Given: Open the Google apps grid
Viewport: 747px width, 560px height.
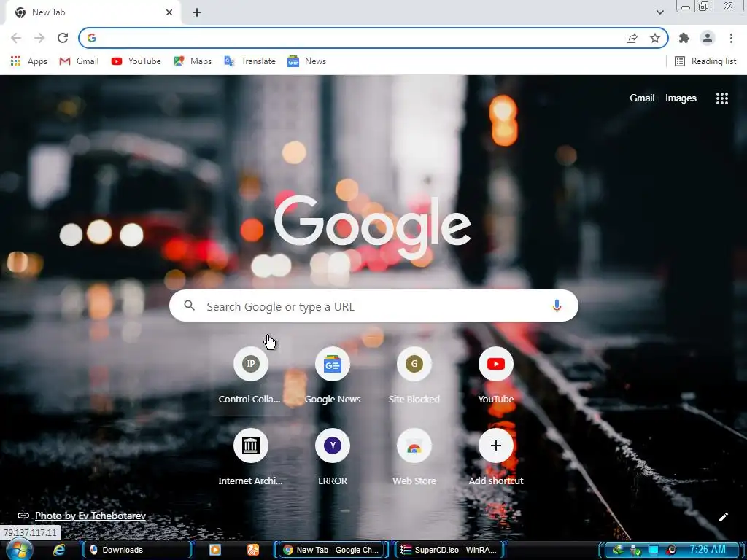Looking at the screenshot, I should pos(721,98).
